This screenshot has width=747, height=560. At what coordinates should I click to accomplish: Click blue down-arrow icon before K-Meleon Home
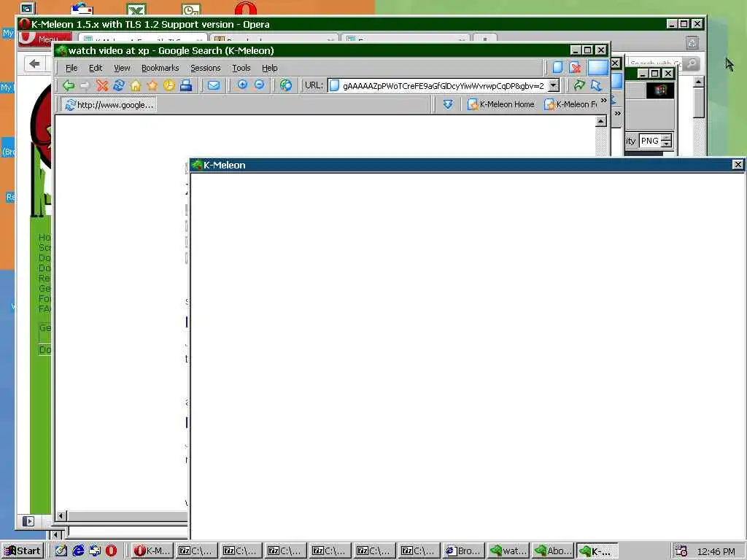point(448,104)
